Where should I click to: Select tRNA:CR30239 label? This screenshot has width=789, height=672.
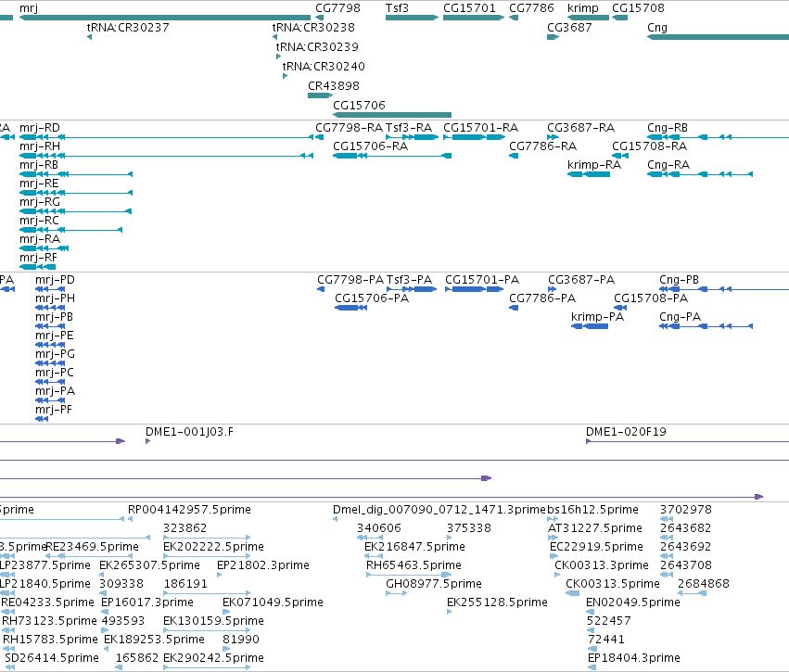tap(317, 47)
